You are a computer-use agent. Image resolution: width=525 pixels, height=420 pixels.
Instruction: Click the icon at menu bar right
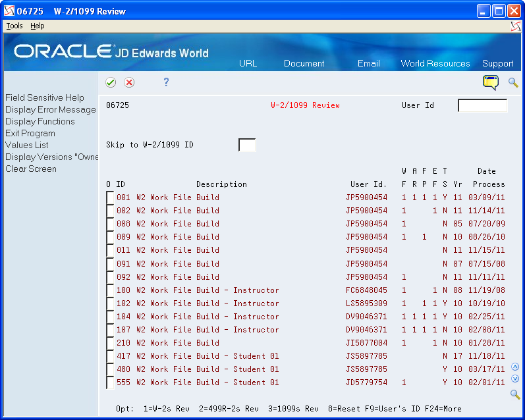point(516,26)
